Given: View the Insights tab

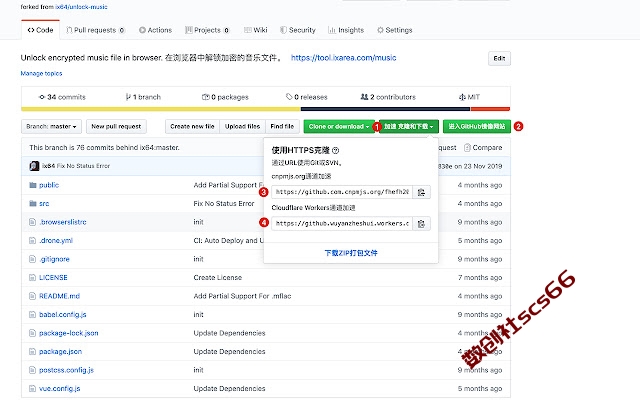Looking at the screenshot, I should [346, 30].
